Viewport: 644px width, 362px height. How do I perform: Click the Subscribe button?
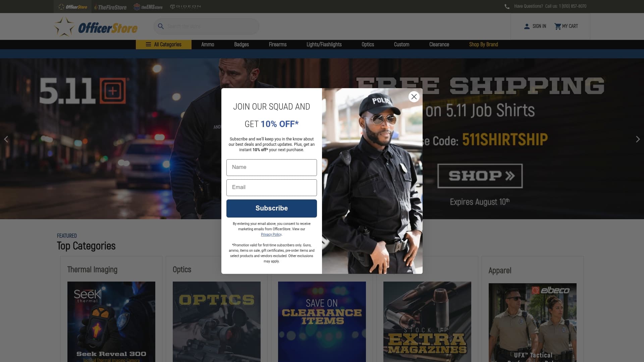pyautogui.click(x=272, y=208)
